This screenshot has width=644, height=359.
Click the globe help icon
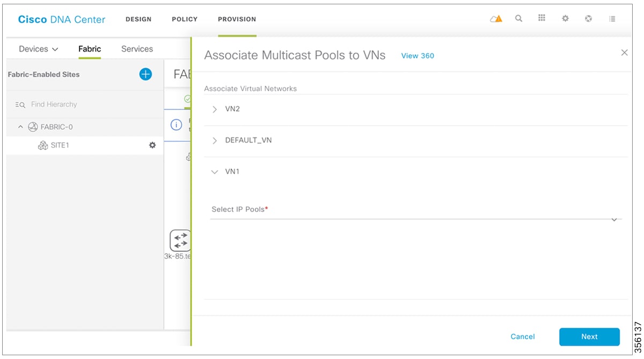(589, 19)
